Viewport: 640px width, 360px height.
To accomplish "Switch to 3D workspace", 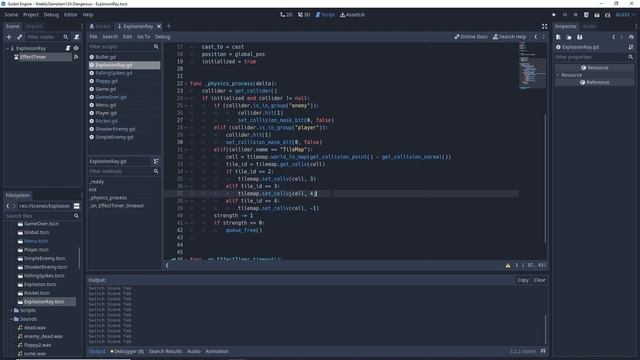I will coord(304,15).
